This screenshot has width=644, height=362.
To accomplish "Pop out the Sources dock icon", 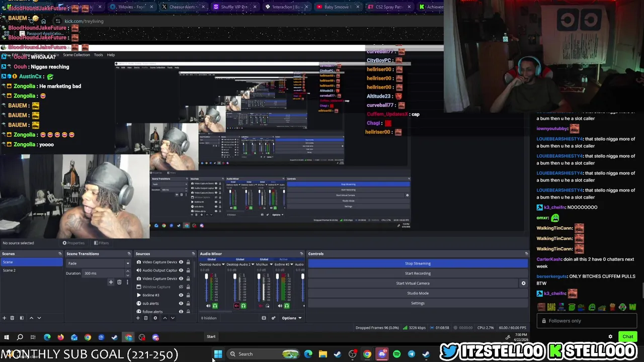I will coord(193,253).
